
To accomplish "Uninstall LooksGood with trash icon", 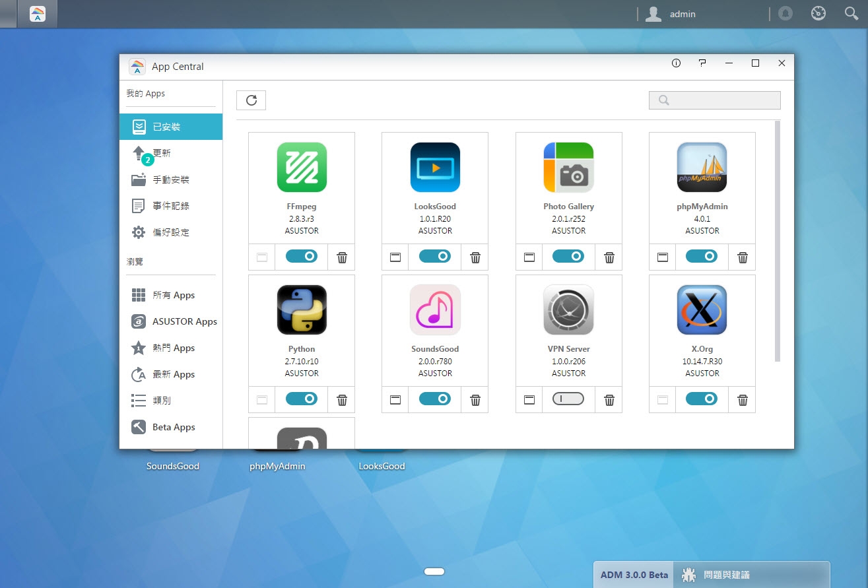I will (475, 257).
